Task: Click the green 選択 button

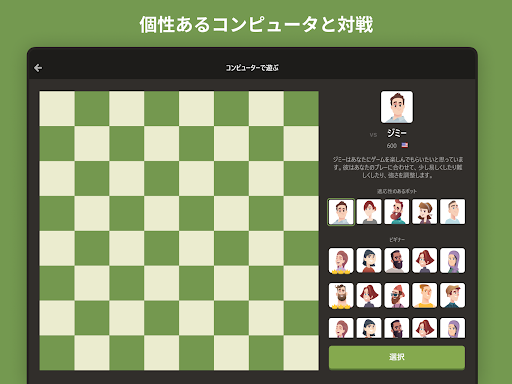Action: (397, 357)
